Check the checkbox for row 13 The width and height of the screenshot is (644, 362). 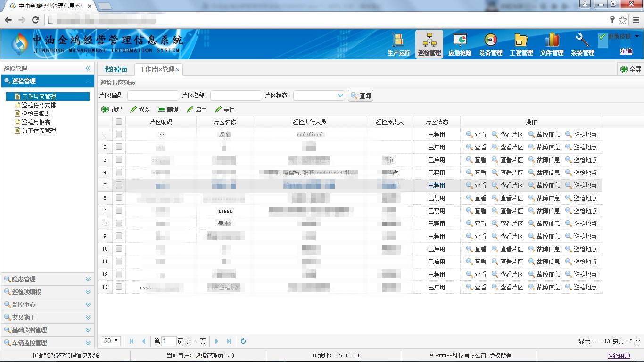(x=119, y=287)
